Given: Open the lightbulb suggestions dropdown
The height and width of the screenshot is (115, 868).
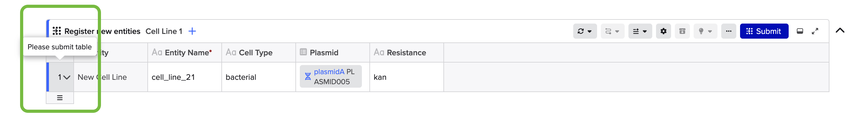Looking at the screenshot, I should click(705, 31).
